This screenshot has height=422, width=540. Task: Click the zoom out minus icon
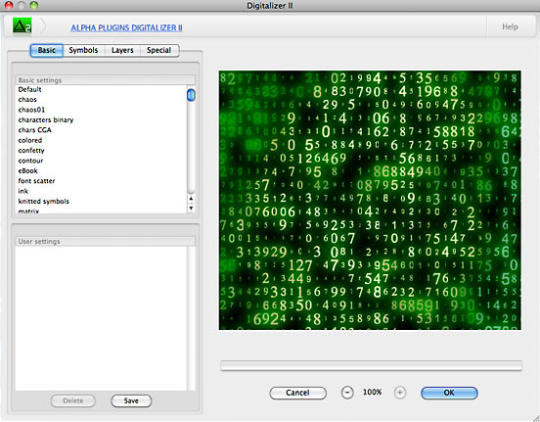coord(347,392)
